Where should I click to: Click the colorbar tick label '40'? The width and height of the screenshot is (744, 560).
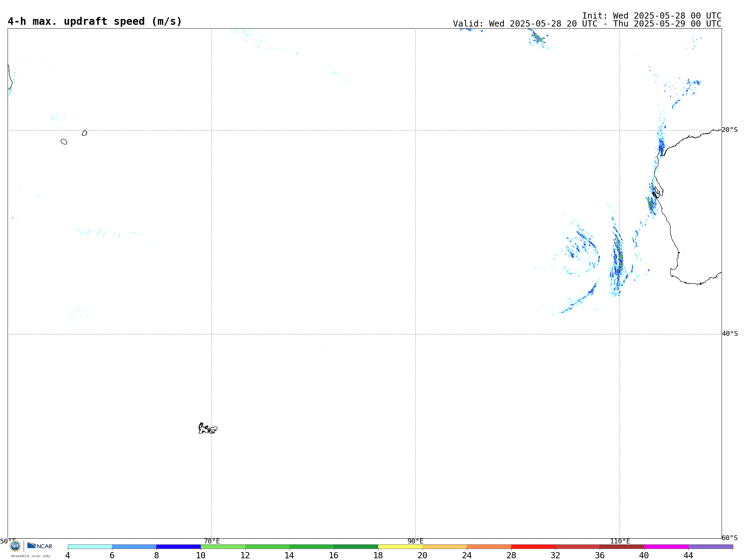point(644,556)
